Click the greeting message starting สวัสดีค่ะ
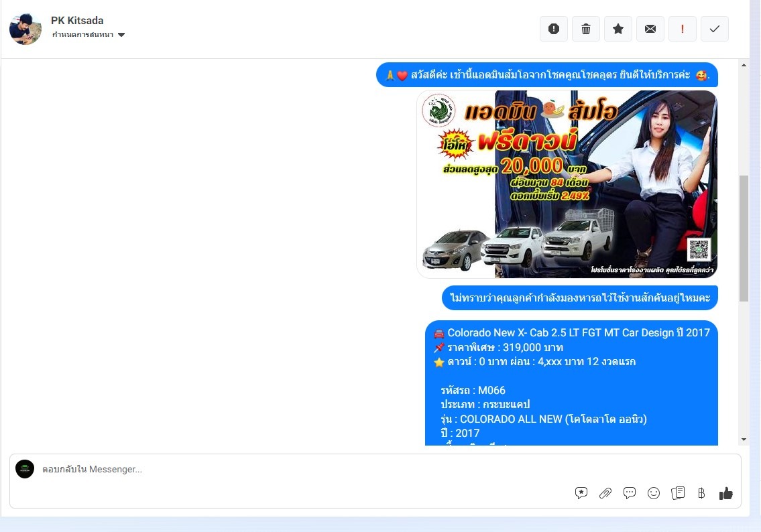The width and height of the screenshot is (761, 532). tap(547, 75)
